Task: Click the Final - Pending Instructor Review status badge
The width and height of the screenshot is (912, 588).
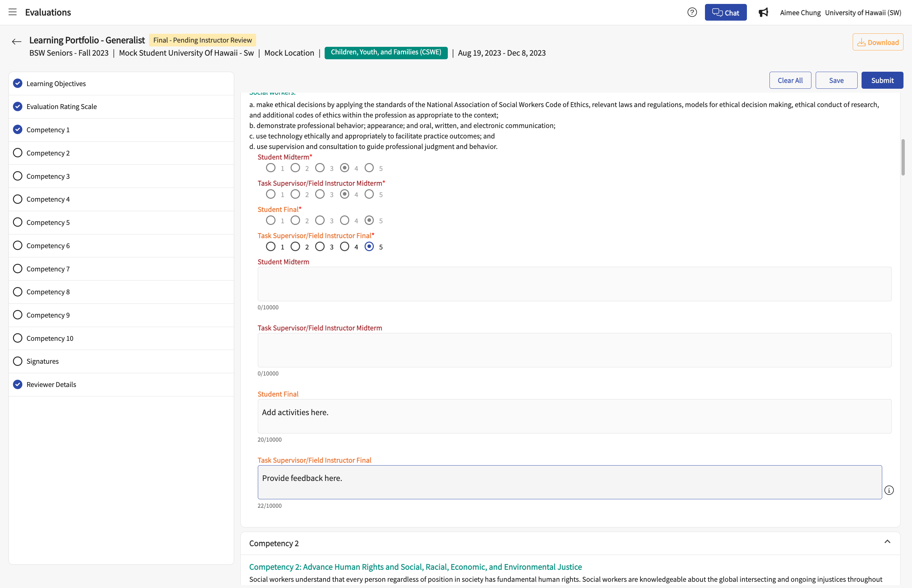Action: tap(202, 40)
